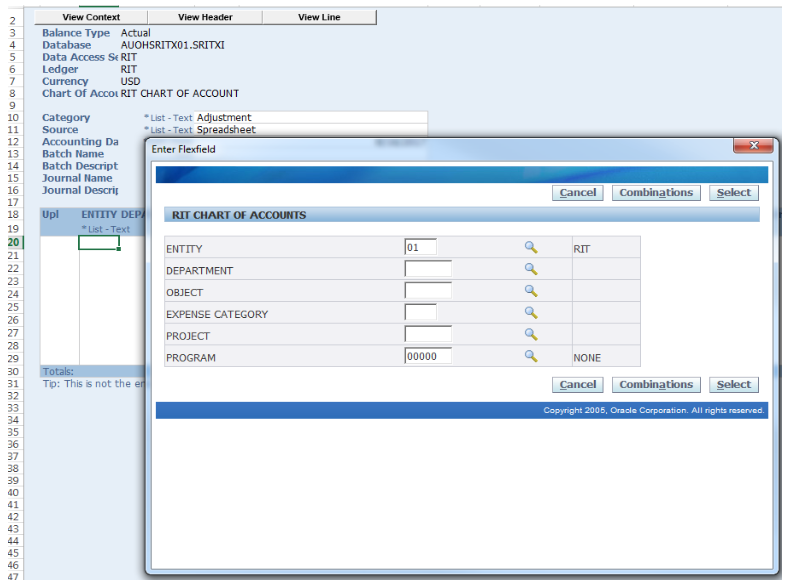Click the View Line button
The image size is (790, 585).
319,17
